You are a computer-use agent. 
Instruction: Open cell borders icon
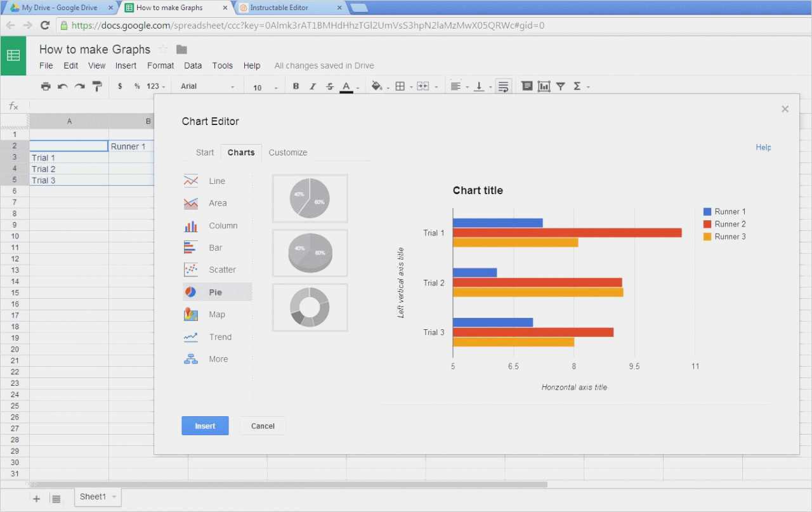(400, 86)
